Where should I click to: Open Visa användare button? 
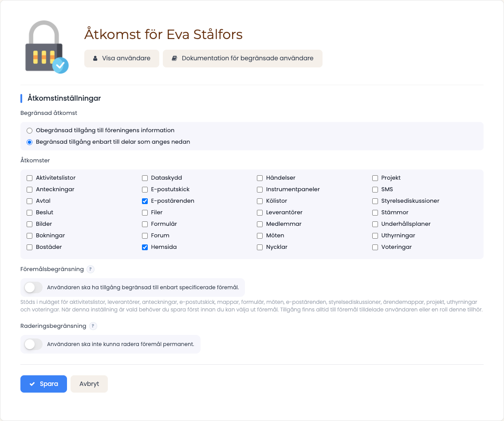pos(122,59)
